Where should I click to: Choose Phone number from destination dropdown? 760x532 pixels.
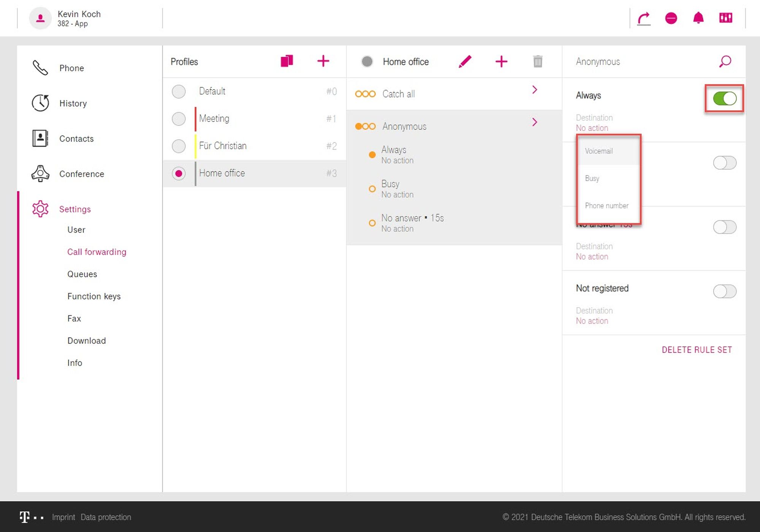pos(606,206)
